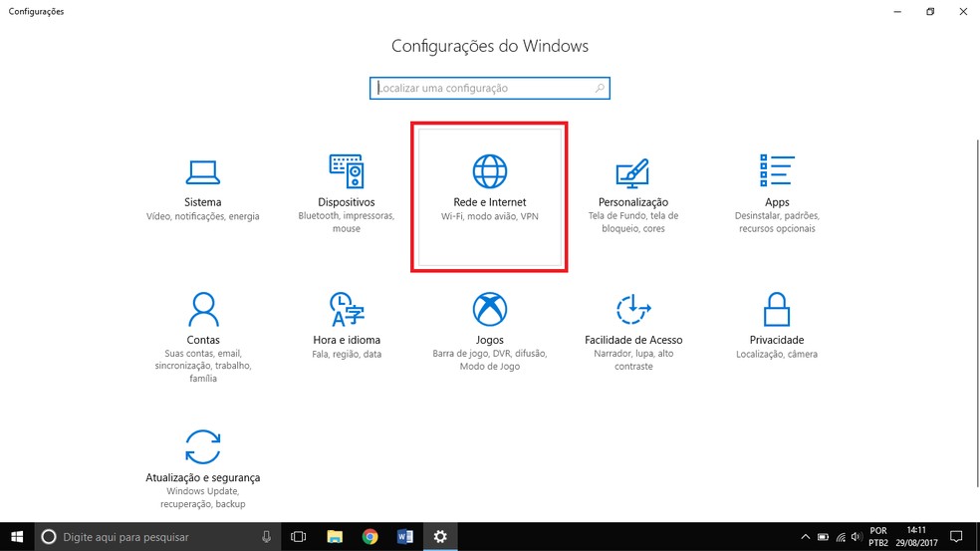Click the search magnifier in settings box
Screen dimensions: 980x551
tap(600, 89)
